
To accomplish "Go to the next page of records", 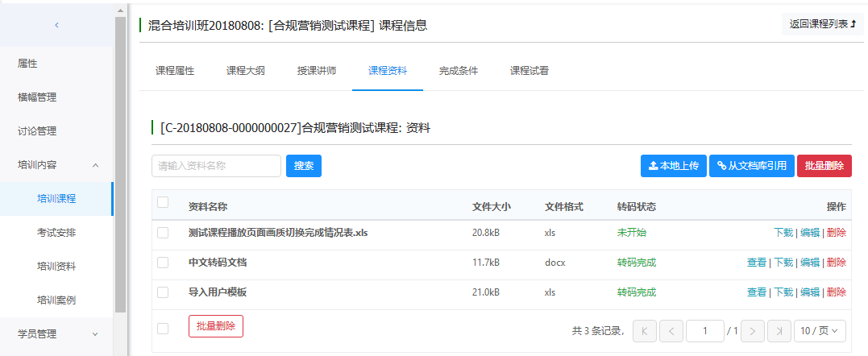I will [x=752, y=331].
